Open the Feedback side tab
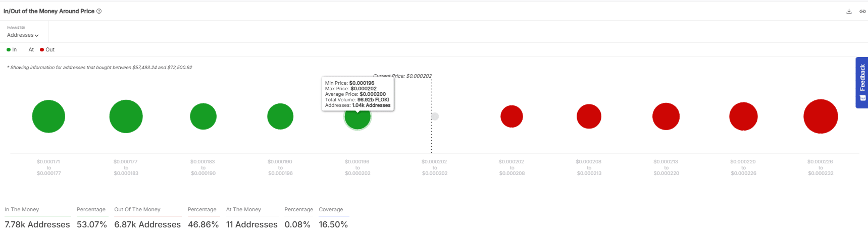868x238 pixels. tap(862, 82)
